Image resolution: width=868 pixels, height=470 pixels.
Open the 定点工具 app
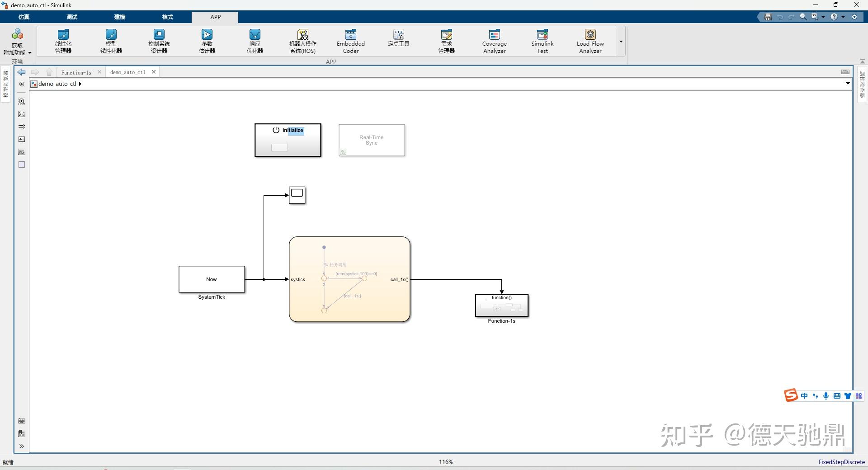(x=399, y=38)
